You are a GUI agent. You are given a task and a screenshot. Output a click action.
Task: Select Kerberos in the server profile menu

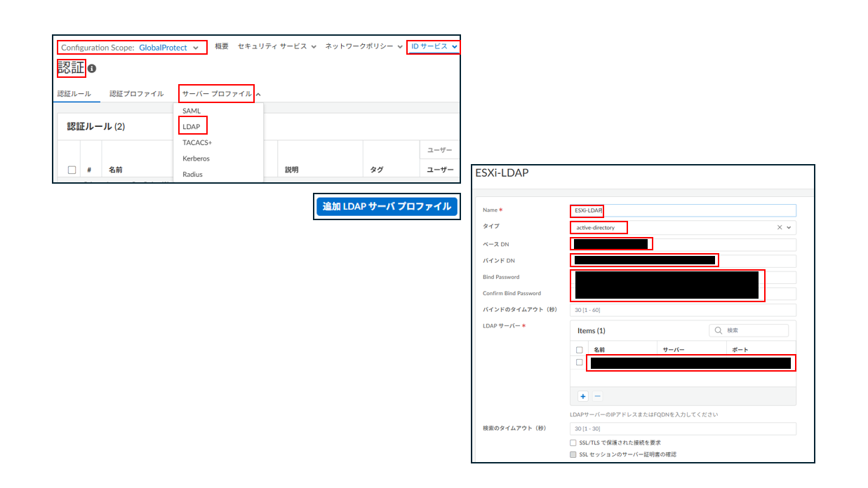click(196, 158)
